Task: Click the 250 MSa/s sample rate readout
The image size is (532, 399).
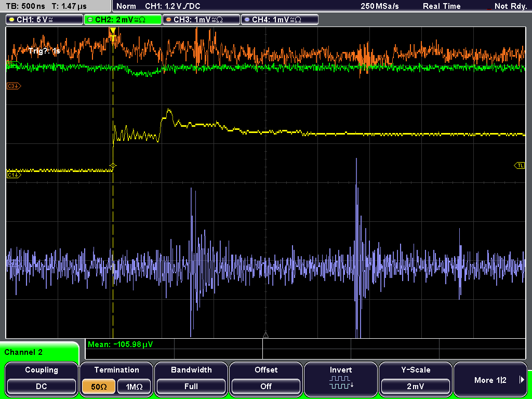Action: (x=380, y=6)
